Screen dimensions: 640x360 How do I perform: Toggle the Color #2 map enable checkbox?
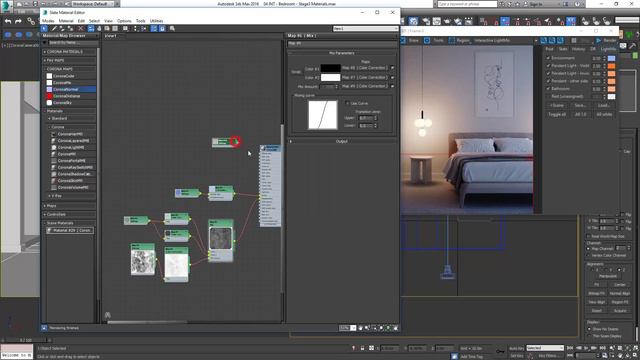click(393, 77)
